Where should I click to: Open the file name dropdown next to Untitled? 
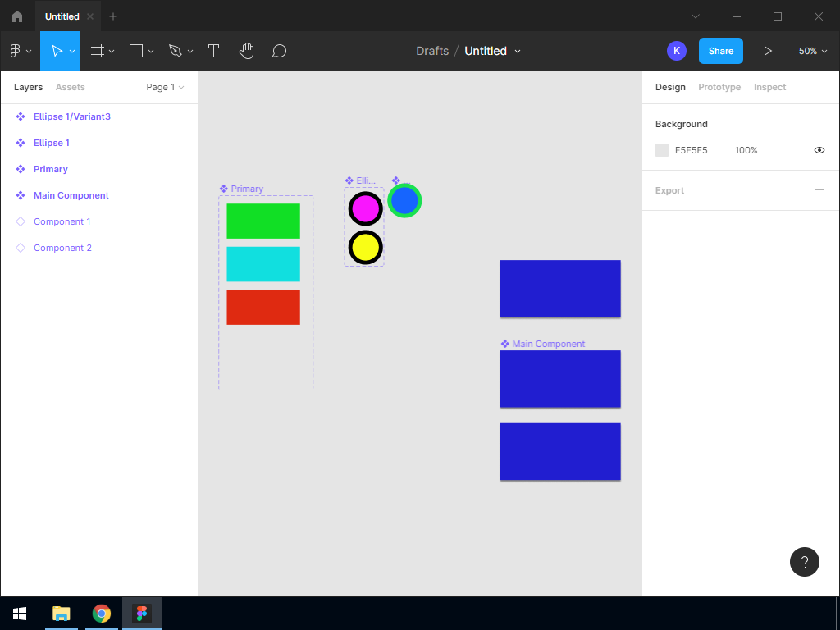click(x=518, y=52)
